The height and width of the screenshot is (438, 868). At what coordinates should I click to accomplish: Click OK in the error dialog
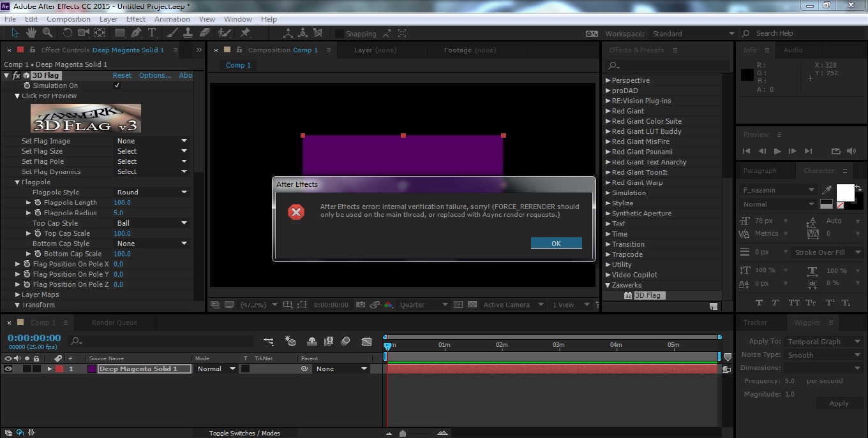(x=556, y=243)
